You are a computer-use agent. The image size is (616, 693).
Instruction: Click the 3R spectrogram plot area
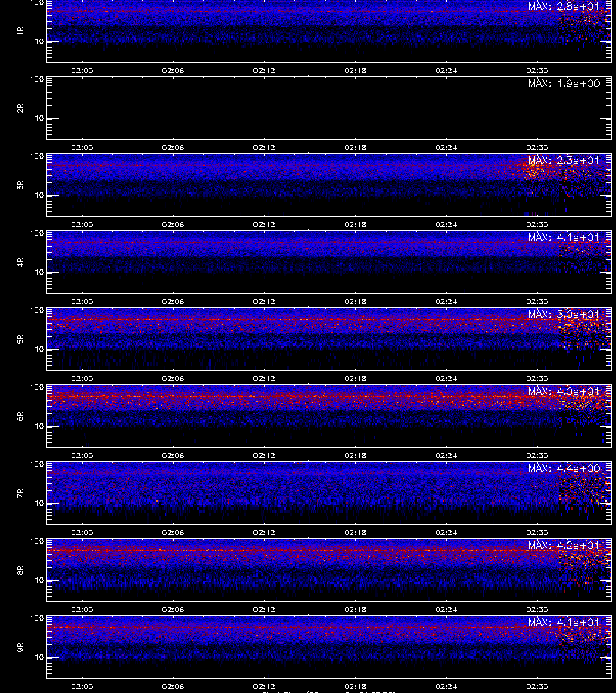pyautogui.click(x=330, y=185)
